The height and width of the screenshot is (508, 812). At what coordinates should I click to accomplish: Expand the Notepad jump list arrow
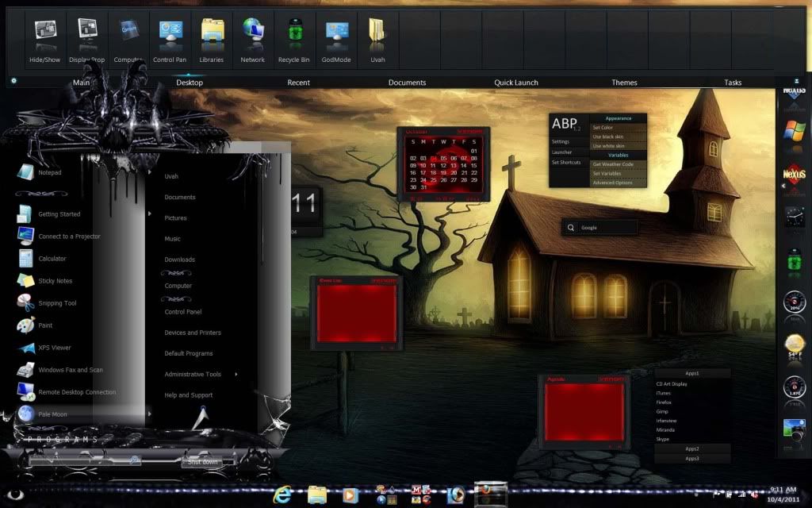point(150,172)
